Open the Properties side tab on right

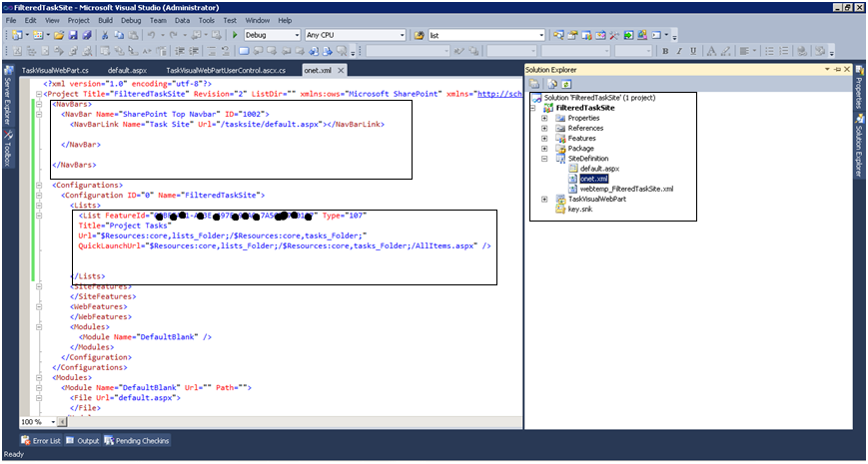pyautogui.click(x=859, y=86)
